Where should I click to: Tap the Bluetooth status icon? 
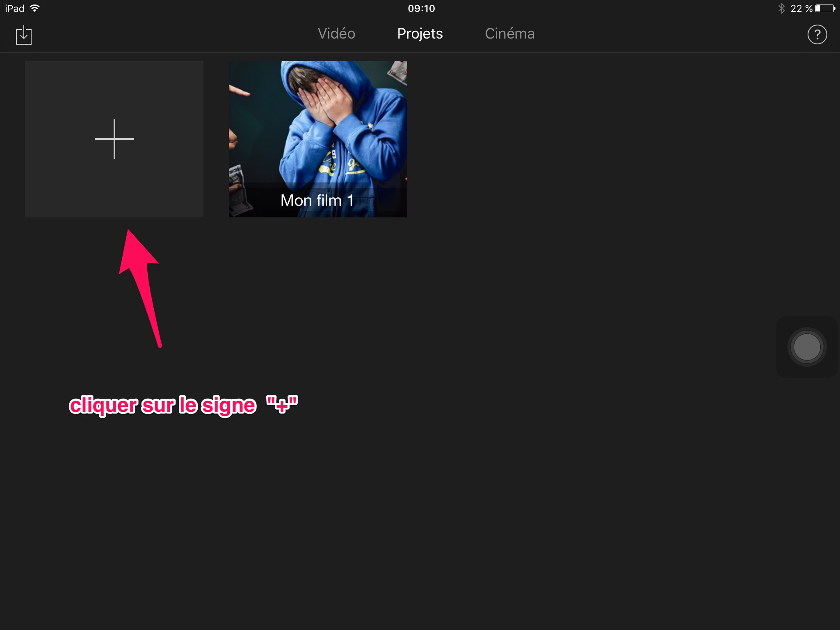(781, 9)
